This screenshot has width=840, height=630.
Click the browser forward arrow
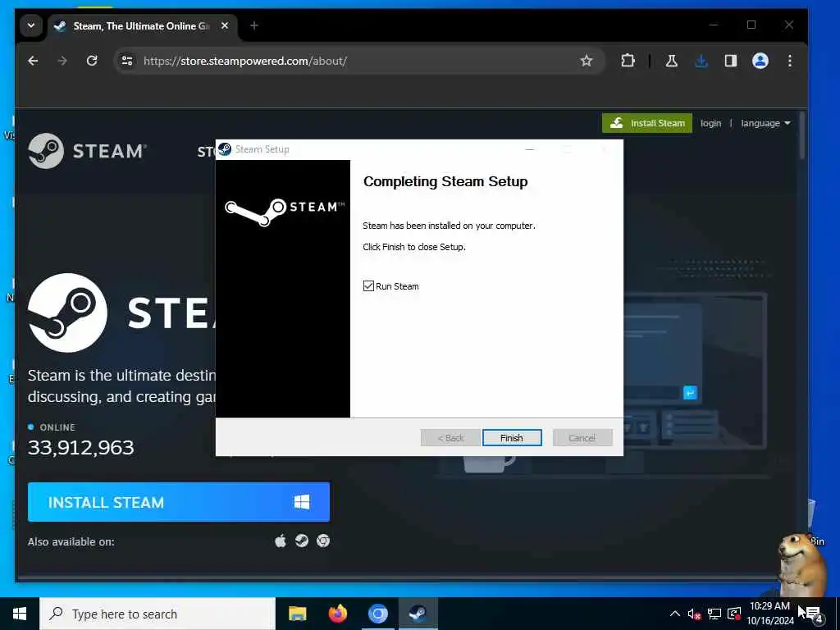point(62,61)
